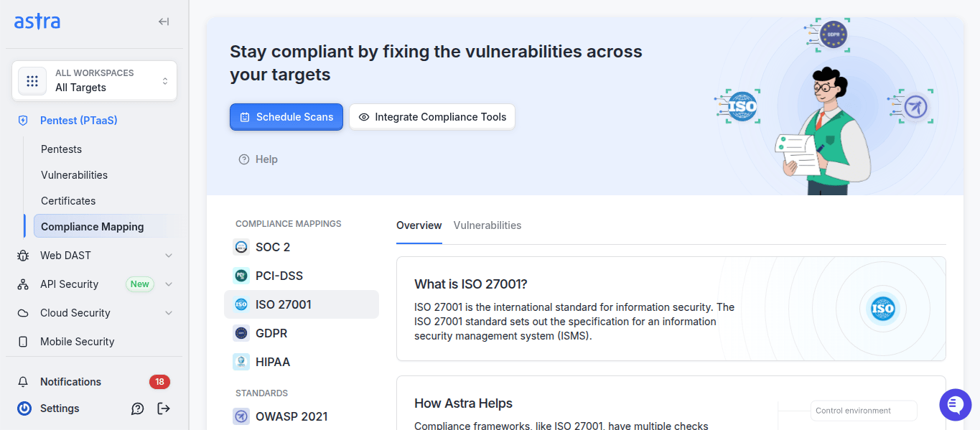Click the Pentest shield icon
This screenshot has height=430, width=980.
[x=23, y=121]
